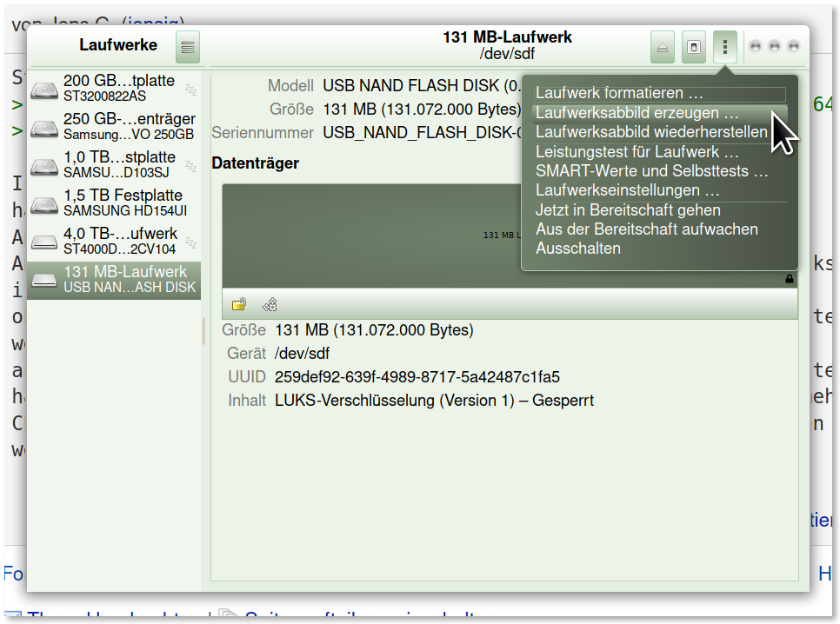Image resolution: width=840 pixels, height=624 pixels.
Task: Click the /dev/sdf Gerät value
Action: click(302, 354)
